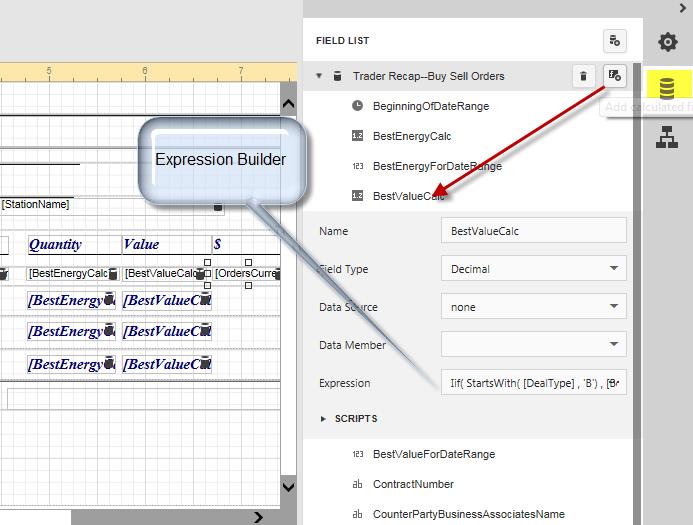Click the Expression text box
The width and height of the screenshot is (693, 525).
[x=533, y=383]
